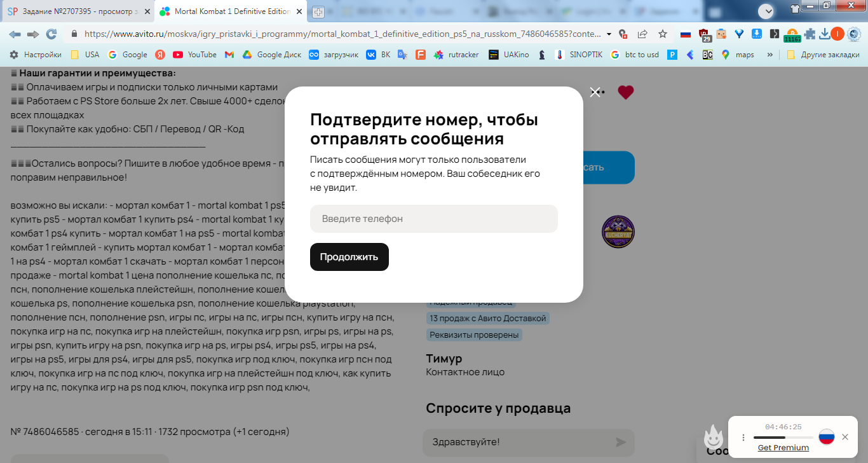Open browser settings gear menu
The image size is (868, 463).
click(x=855, y=34)
